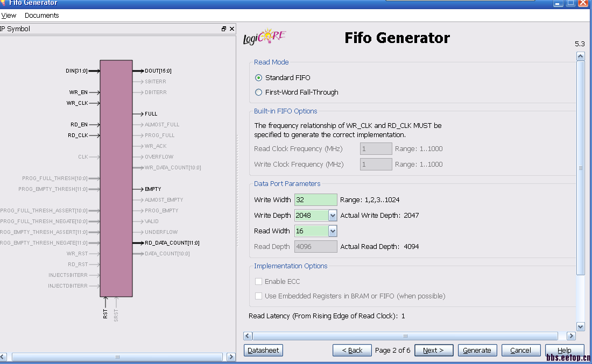Click DIN[31:0] port label
The image size is (592, 364).
(76, 71)
